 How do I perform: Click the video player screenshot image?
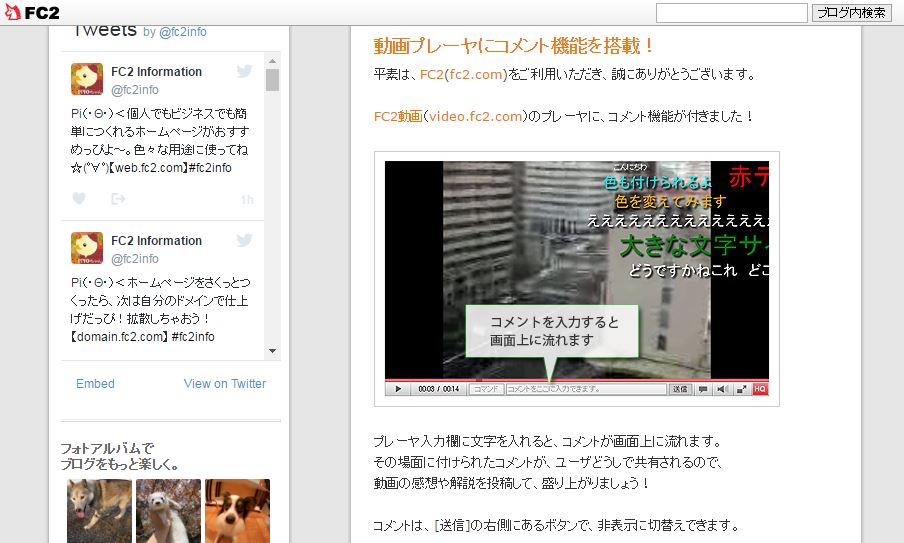[577, 279]
